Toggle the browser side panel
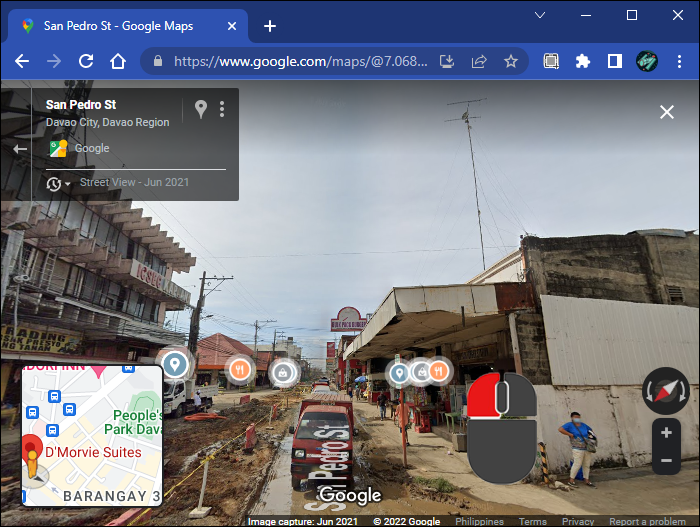This screenshot has width=700, height=527. click(x=615, y=61)
